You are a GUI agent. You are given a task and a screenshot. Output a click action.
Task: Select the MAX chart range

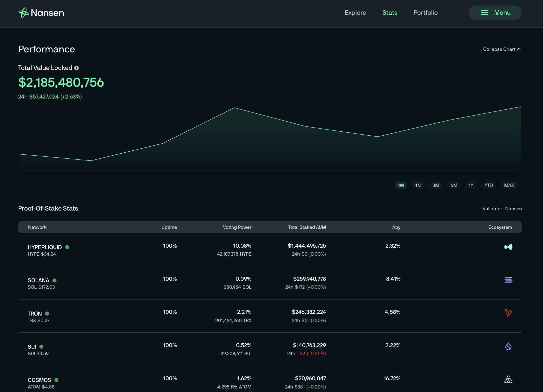509,185
